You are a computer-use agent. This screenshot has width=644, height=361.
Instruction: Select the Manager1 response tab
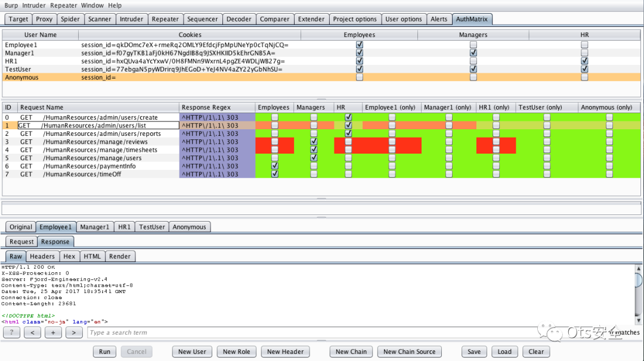[x=94, y=227]
